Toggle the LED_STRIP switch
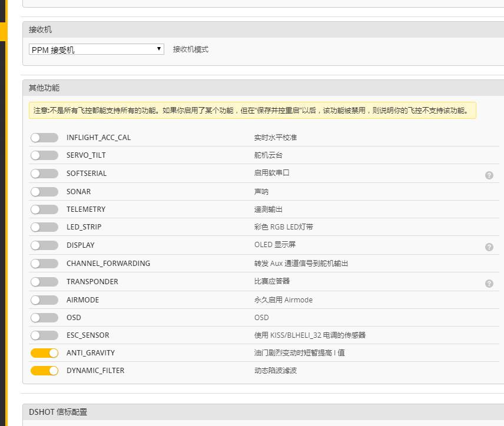The height and width of the screenshot is (426, 504). [44, 227]
